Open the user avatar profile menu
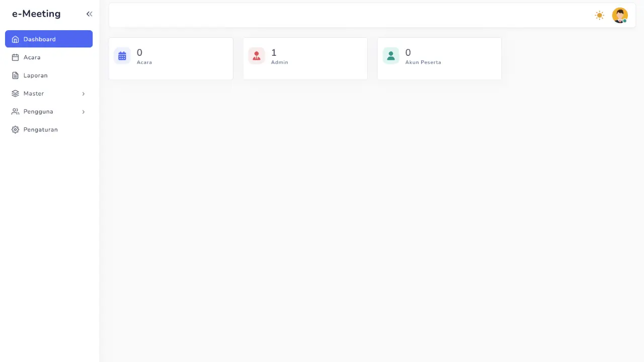The width and height of the screenshot is (644, 362). 620,15
